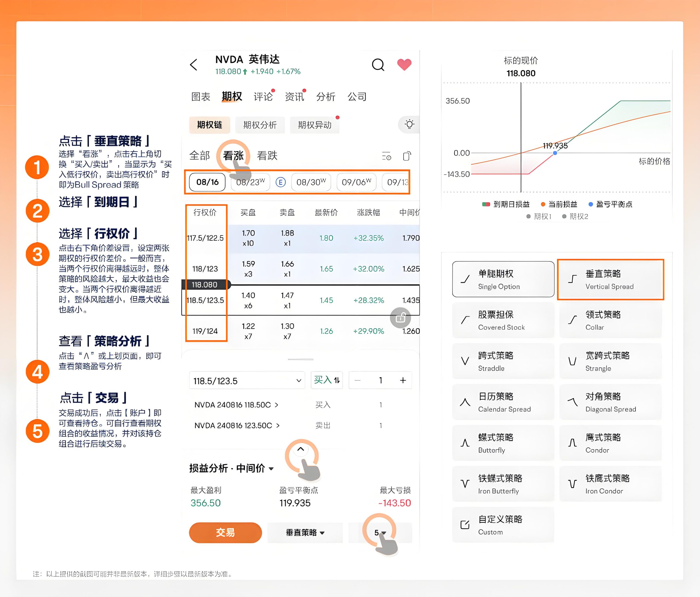The width and height of the screenshot is (700, 597).
Task: Open the 分析 tab
Action: point(326,96)
